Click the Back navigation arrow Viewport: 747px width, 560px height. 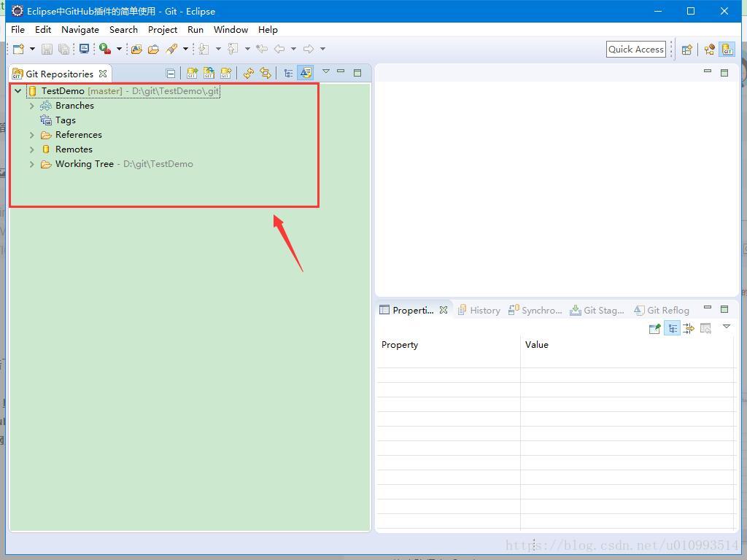[x=279, y=49]
